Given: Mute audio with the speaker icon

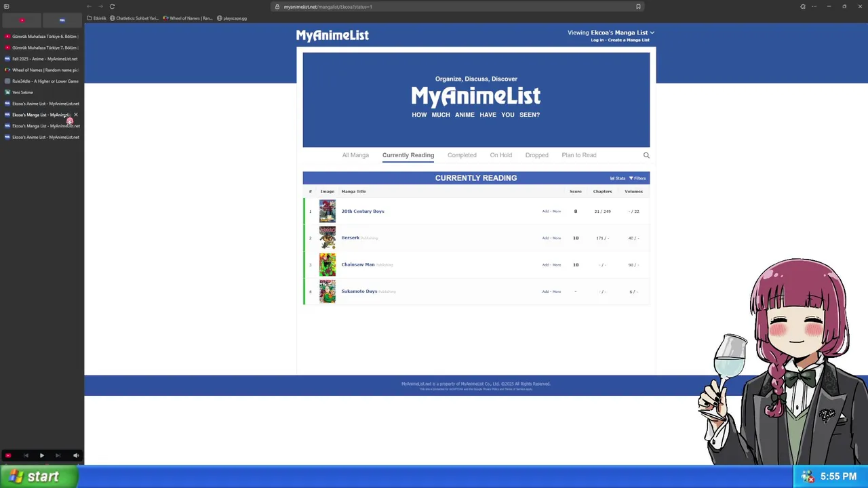Looking at the screenshot, I should [x=75, y=455].
